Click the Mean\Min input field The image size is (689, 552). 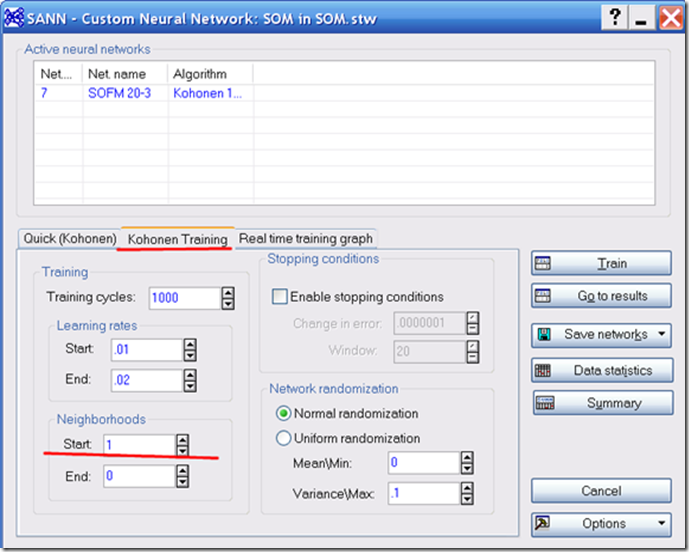point(424,463)
